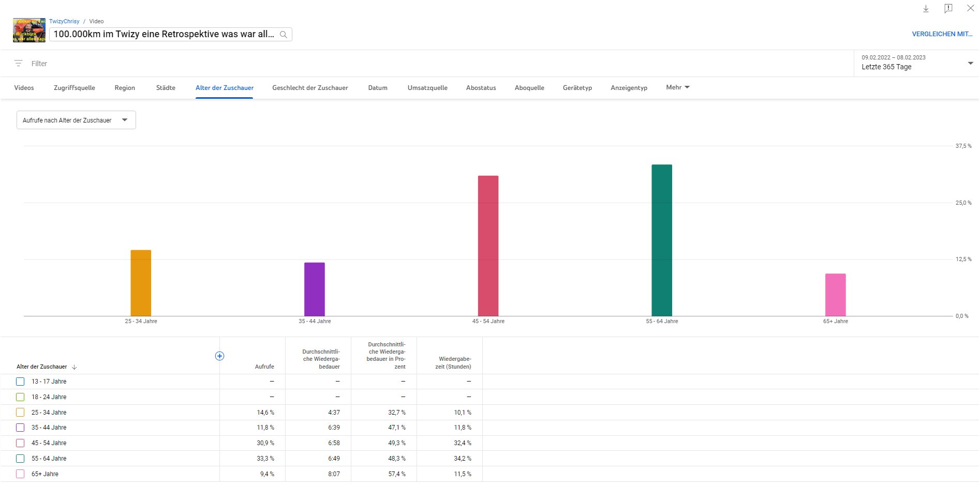Click the filter lines icon
Image resolution: width=980 pixels, height=487 pixels.
click(19, 64)
